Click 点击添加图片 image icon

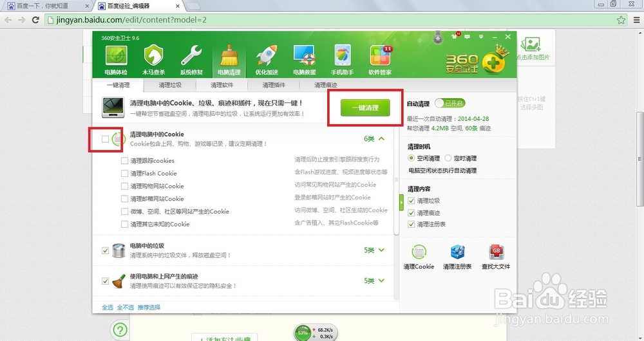[533, 44]
